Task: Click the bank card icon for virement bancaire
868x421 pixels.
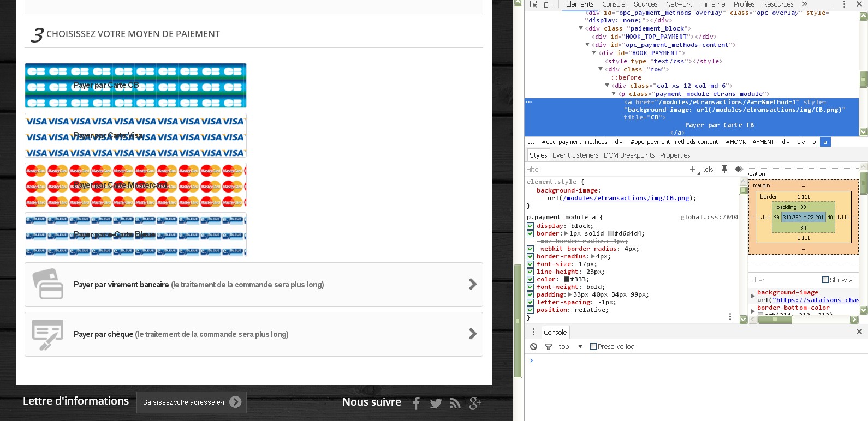Action: (48, 284)
